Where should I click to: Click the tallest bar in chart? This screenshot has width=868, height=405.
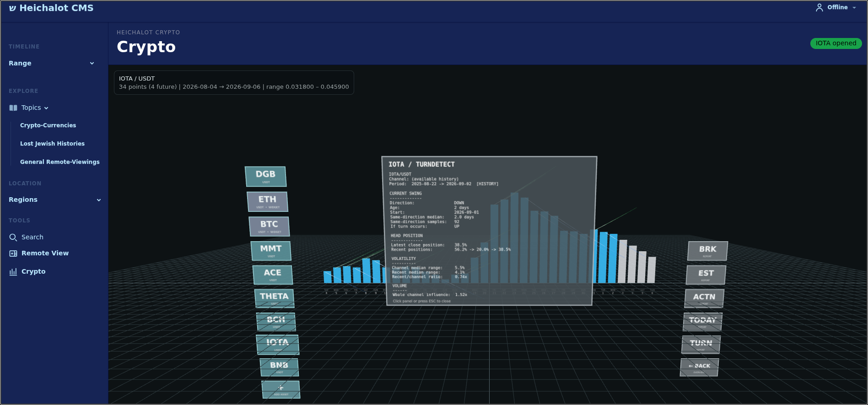[x=514, y=238]
